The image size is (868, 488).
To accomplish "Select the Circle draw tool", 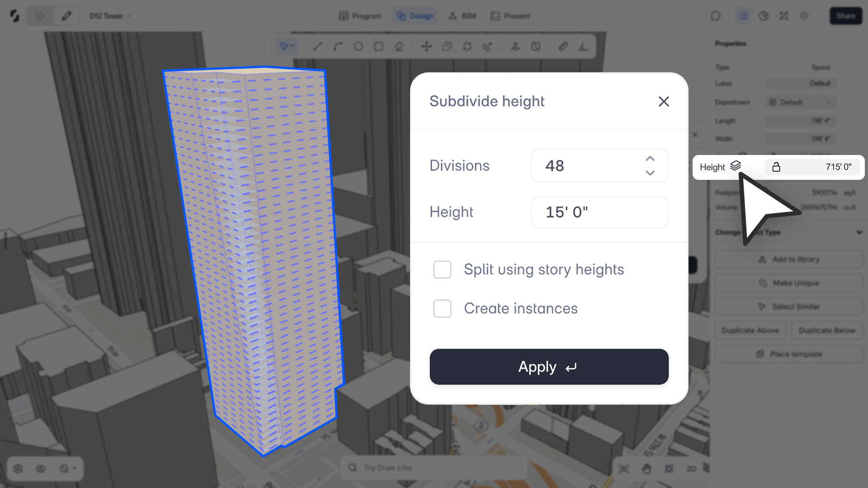I will point(358,46).
